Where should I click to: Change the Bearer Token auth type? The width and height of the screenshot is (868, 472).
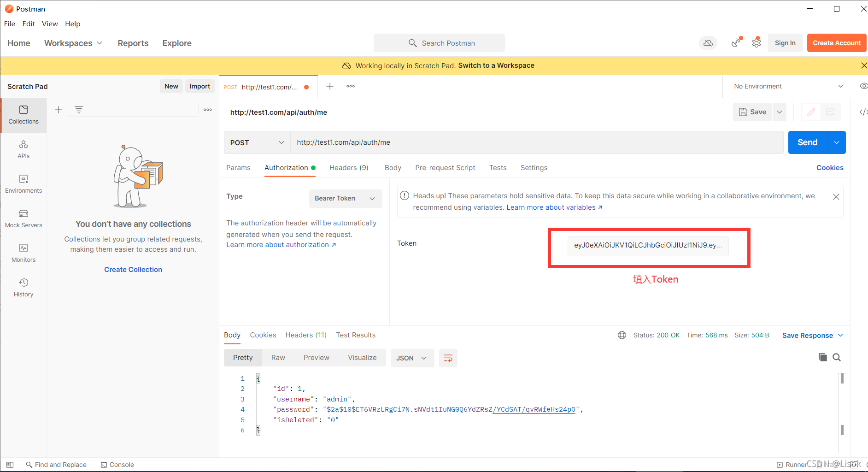[345, 198]
